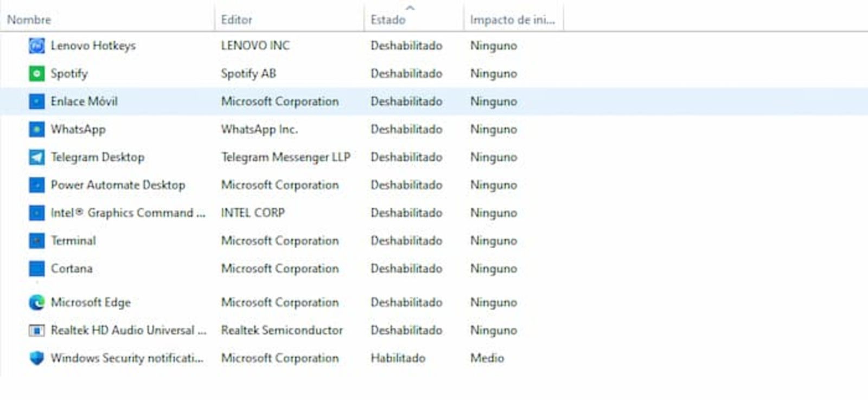
Task: Select the Lenovo Hotkeys name
Action: point(93,46)
